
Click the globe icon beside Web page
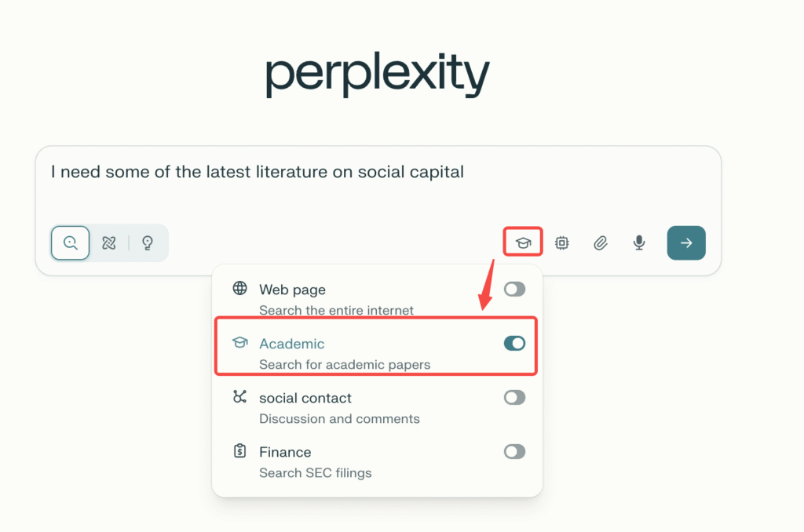pos(240,289)
